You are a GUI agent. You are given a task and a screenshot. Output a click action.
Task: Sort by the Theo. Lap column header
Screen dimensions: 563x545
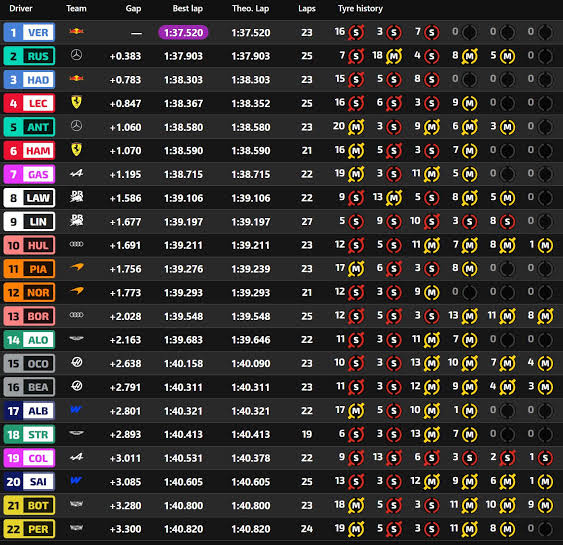(x=250, y=8)
